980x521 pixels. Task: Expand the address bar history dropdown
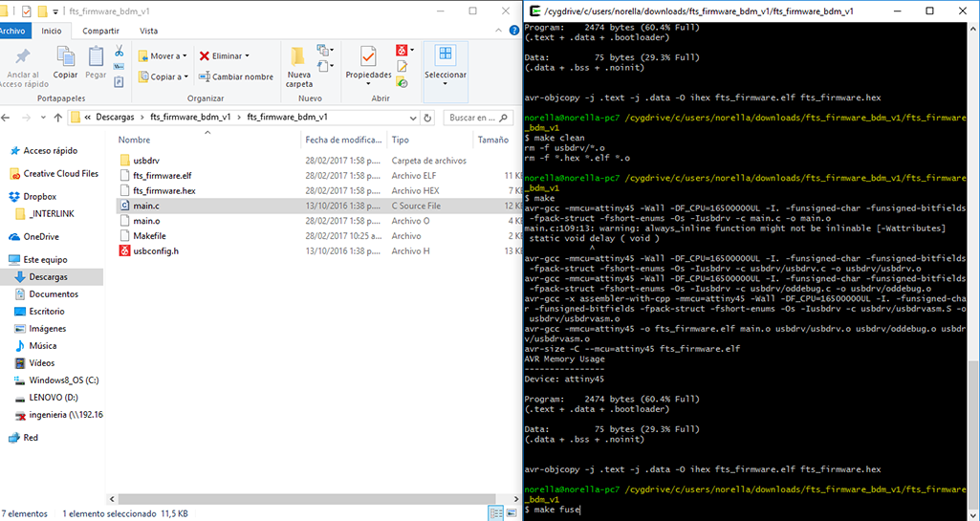(413, 118)
